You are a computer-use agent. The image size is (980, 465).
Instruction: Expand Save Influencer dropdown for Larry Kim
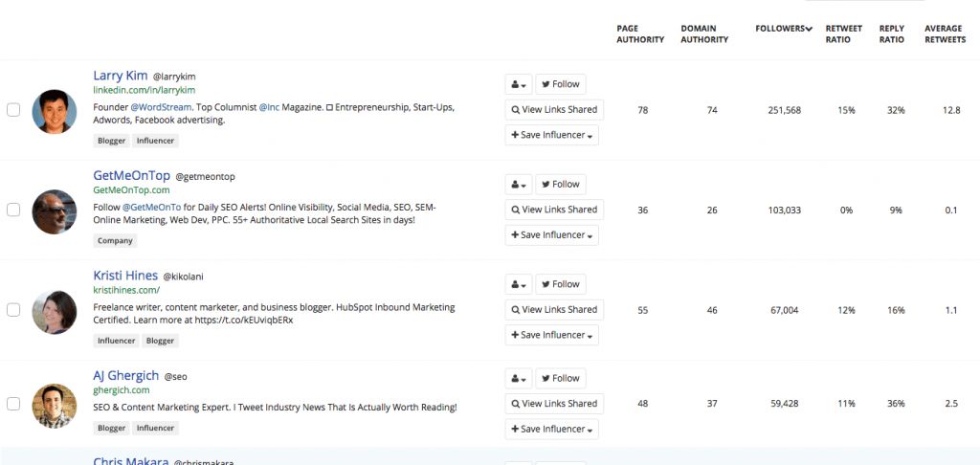pyautogui.click(x=553, y=136)
